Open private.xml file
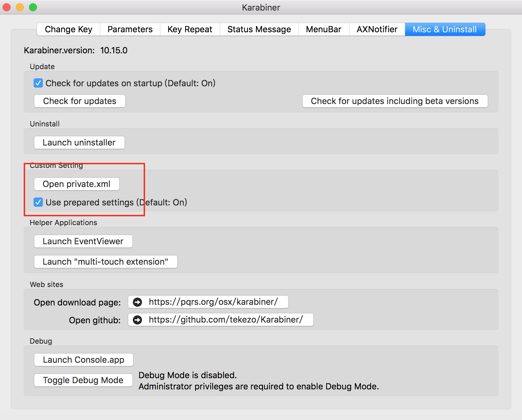Screen dimensions: 522x420 tap(76, 184)
